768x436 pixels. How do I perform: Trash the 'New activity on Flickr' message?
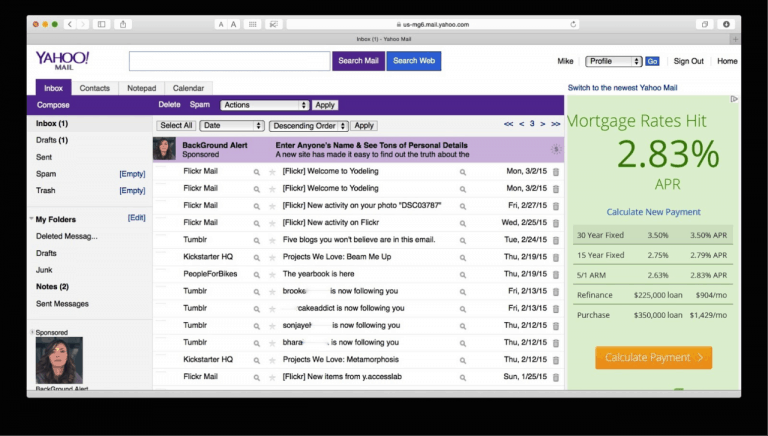click(x=556, y=223)
